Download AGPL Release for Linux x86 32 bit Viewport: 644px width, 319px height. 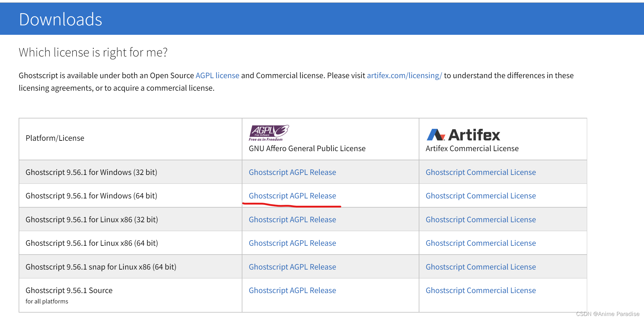[292, 219]
